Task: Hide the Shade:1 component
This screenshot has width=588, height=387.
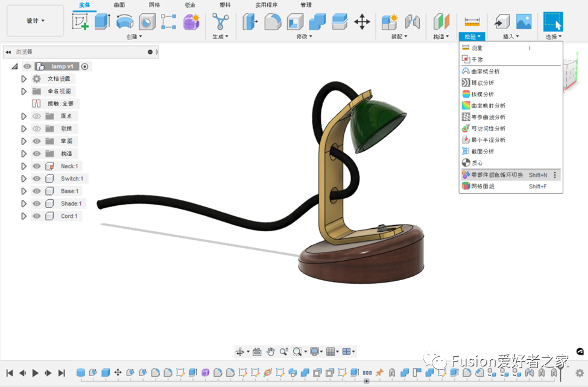Action: [37, 203]
